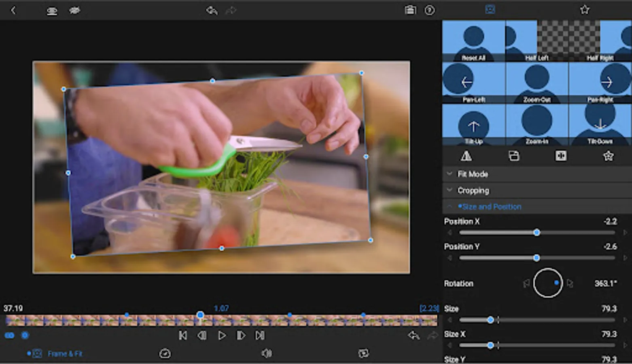Open the audio editor speaker icon
The image size is (632, 364).
[x=266, y=353]
